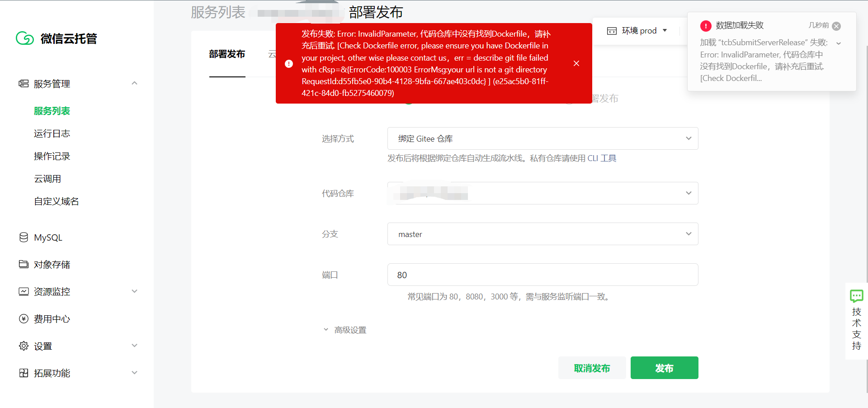The image size is (868, 408).
Task: Expand the 设置 menu section
Action: point(134,346)
